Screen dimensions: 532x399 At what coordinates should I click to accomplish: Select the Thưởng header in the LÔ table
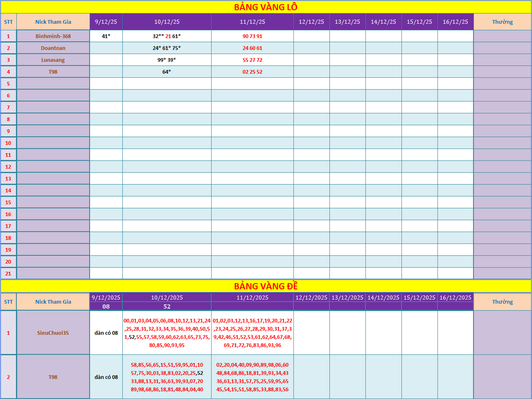coord(502,22)
